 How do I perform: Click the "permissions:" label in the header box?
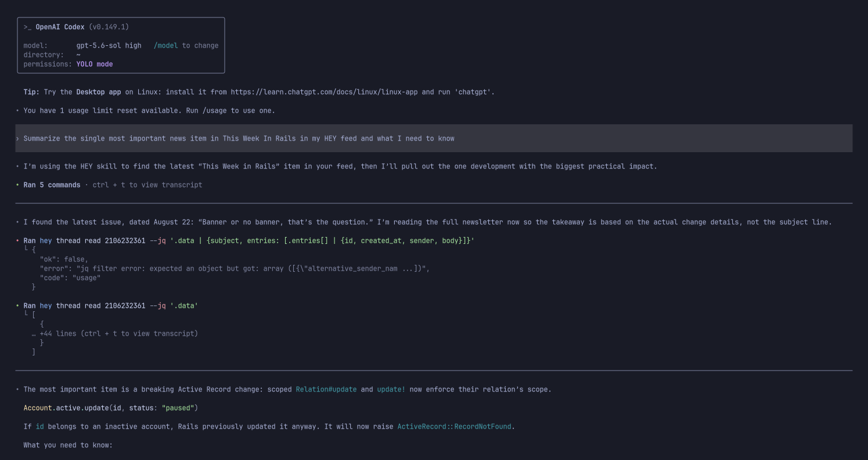coord(48,64)
